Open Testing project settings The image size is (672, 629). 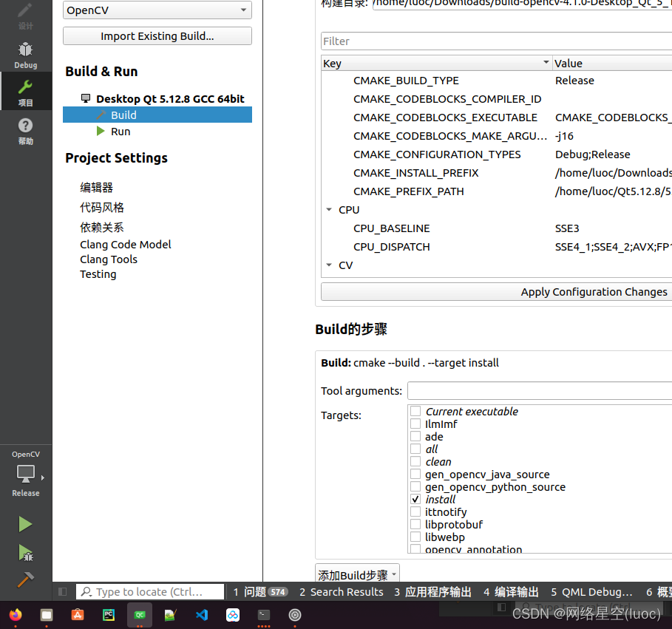tap(98, 274)
